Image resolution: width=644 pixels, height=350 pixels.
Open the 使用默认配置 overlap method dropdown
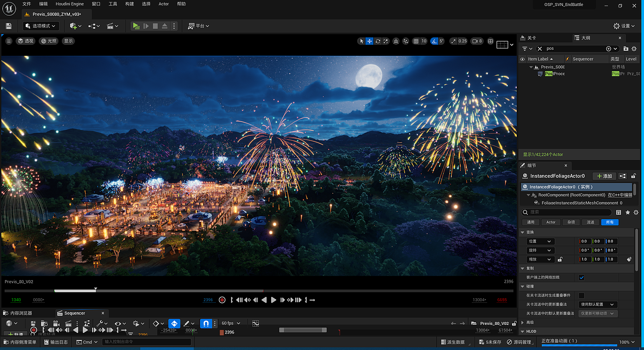(x=598, y=304)
